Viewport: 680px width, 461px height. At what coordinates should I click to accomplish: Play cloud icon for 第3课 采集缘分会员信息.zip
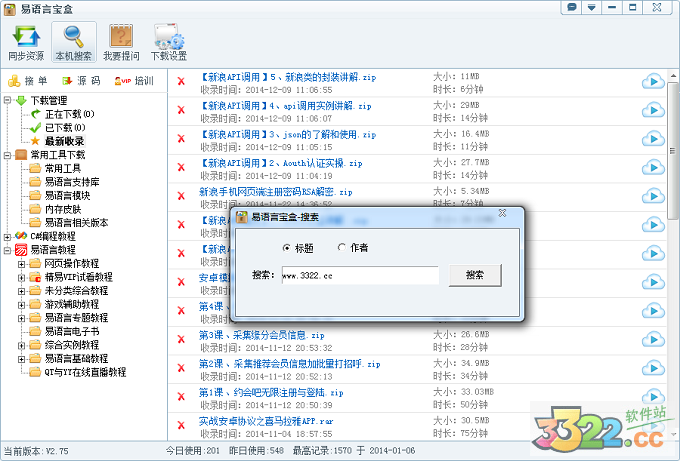tap(653, 340)
